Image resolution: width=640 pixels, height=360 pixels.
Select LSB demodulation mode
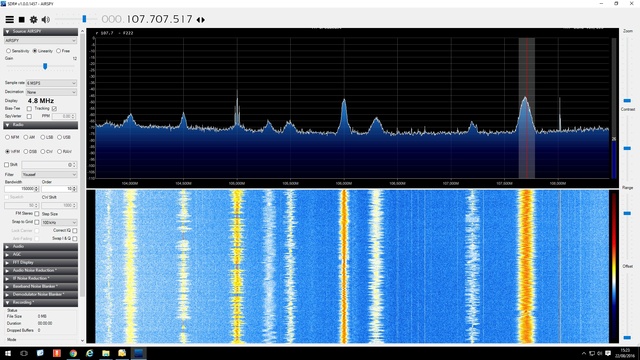[x=43, y=137]
